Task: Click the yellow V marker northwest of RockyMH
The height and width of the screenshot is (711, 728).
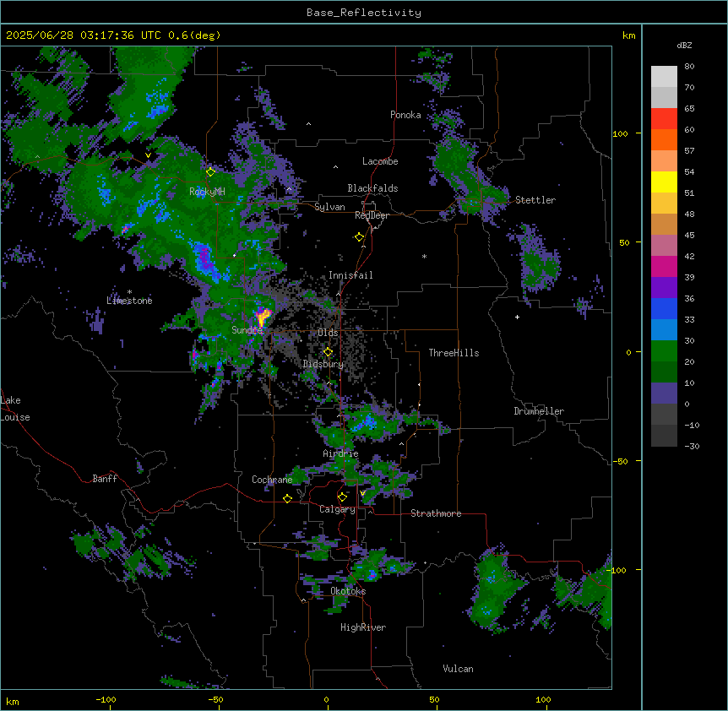Action: coord(148,155)
